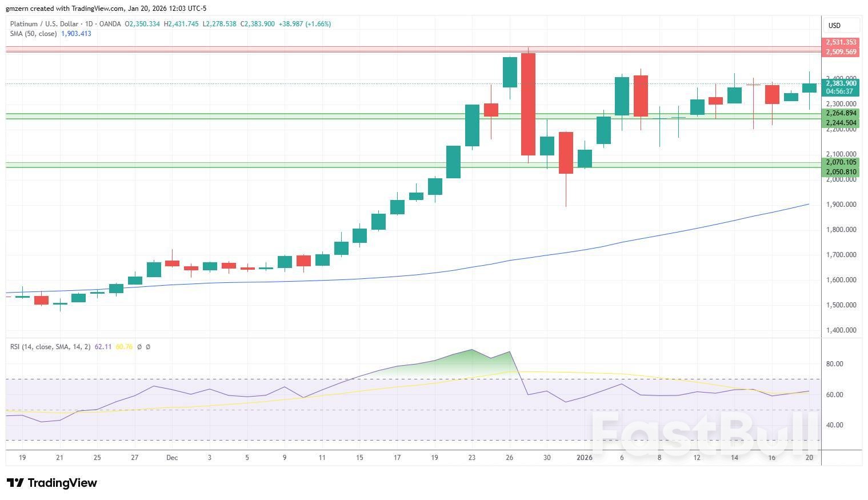Viewport: 868px width, 500px height.
Task: Click the red 2,509.569 resistance price tag
Action: tap(841, 52)
